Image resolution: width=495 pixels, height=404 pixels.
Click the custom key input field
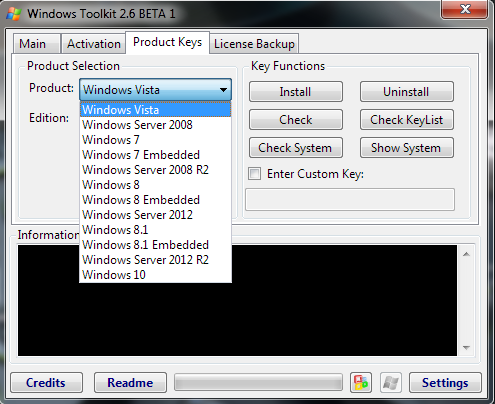(350, 200)
